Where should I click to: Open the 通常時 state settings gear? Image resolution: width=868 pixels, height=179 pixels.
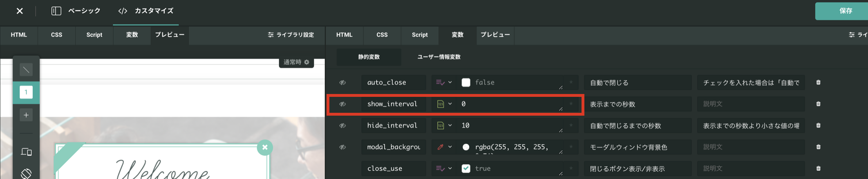pyautogui.click(x=307, y=62)
